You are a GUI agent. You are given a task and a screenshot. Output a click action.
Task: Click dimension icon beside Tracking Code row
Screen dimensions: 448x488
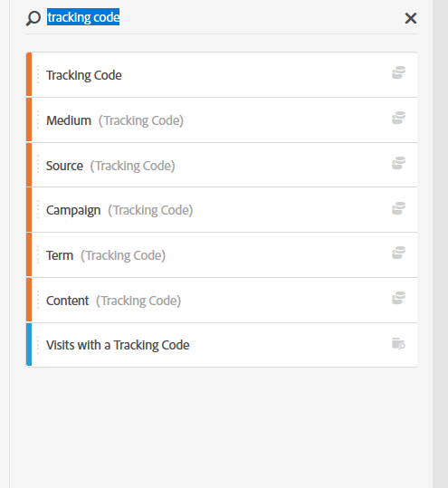[x=398, y=72]
